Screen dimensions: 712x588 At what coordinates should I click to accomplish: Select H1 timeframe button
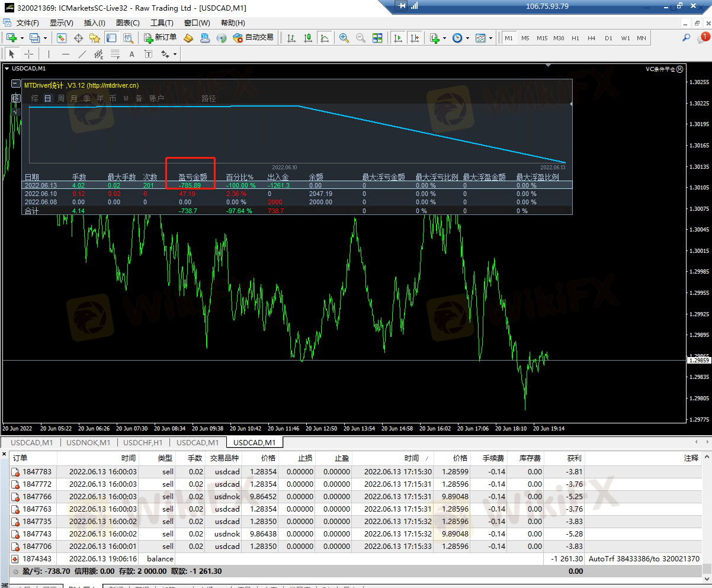click(575, 38)
